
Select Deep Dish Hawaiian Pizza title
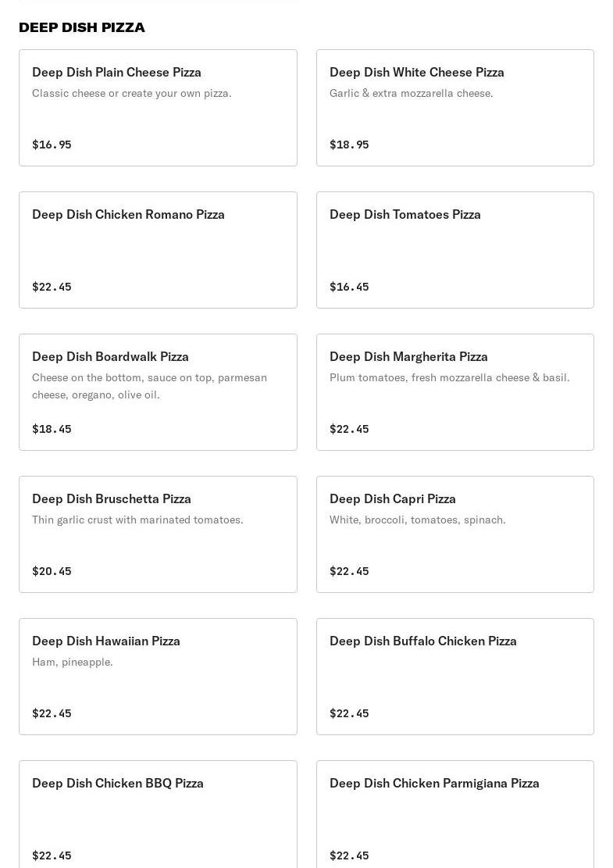click(x=106, y=641)
